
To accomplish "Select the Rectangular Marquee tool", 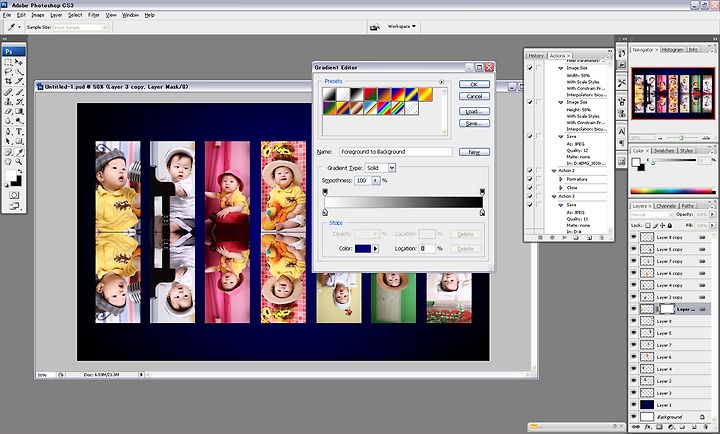I will click(8, 62).
